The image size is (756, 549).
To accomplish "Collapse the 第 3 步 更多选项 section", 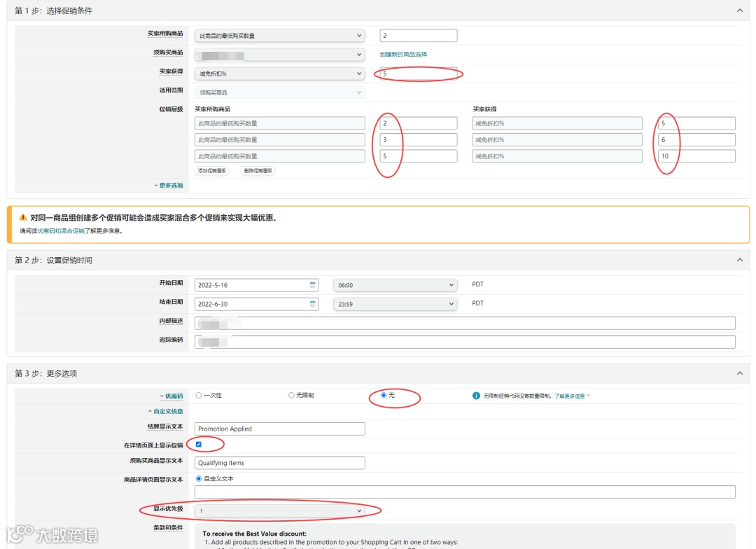I will pos(740,373).
